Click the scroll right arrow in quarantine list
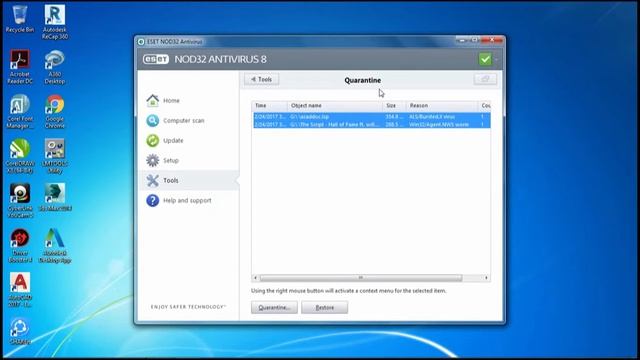Screen dimensions: 640x360 point(486,278)
